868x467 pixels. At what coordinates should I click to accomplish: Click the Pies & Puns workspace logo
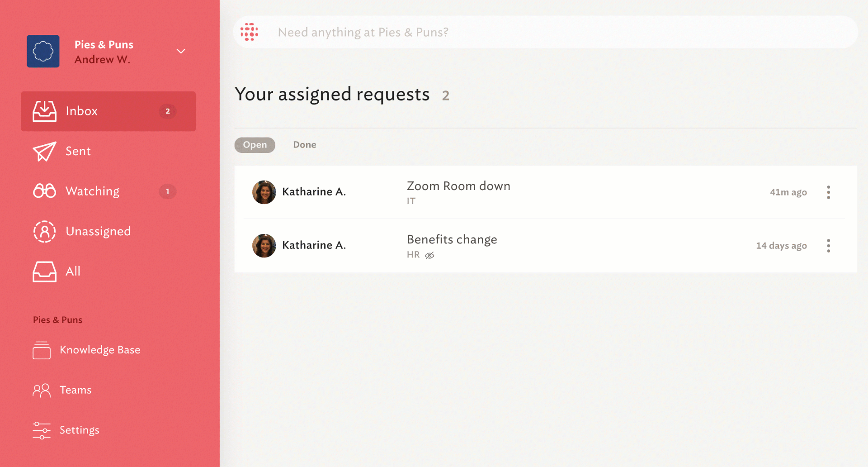[x=43, y=51]
